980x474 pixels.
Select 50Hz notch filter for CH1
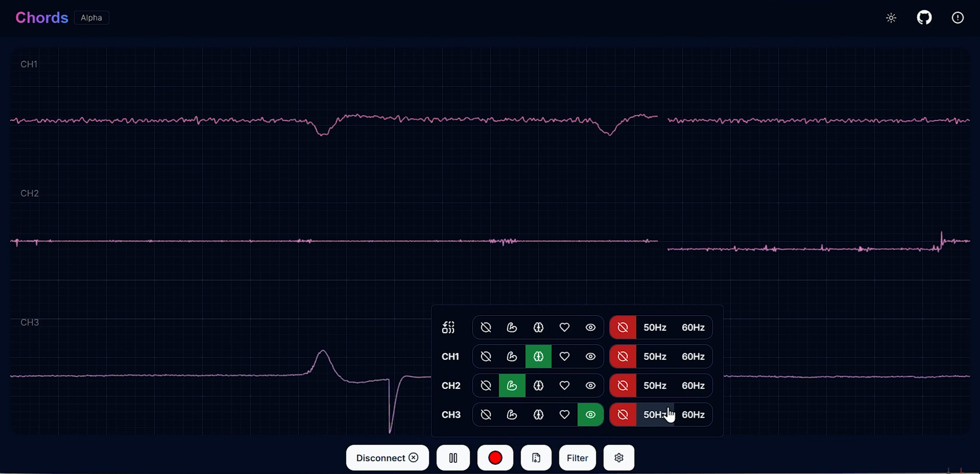(655, 357)
